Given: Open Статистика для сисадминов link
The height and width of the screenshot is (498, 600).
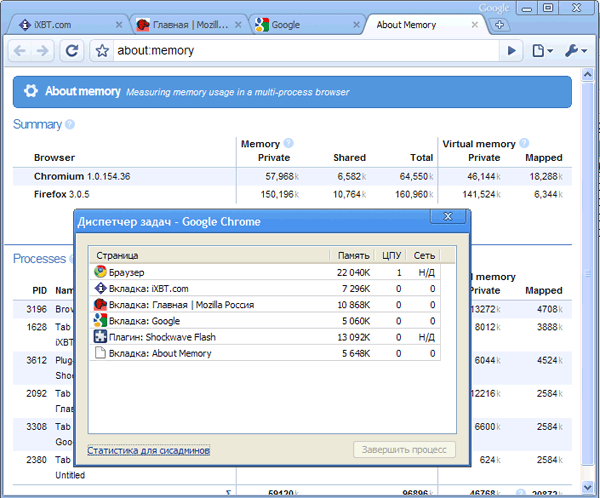Looking at the screenshot, I should point(148,451).
